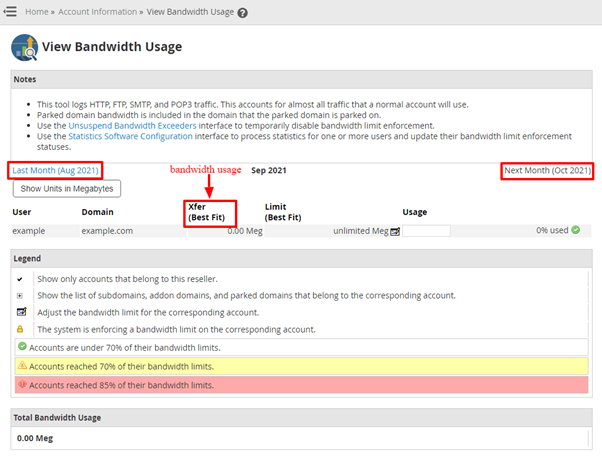The width and height of the screenshot is (602, 457).
Task: Click the pencil adjust-limit icon in Legend
Action: tap(21, 311)
